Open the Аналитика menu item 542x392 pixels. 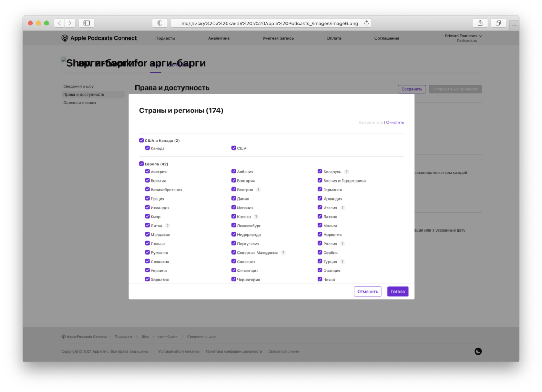[x=219, y=38]
